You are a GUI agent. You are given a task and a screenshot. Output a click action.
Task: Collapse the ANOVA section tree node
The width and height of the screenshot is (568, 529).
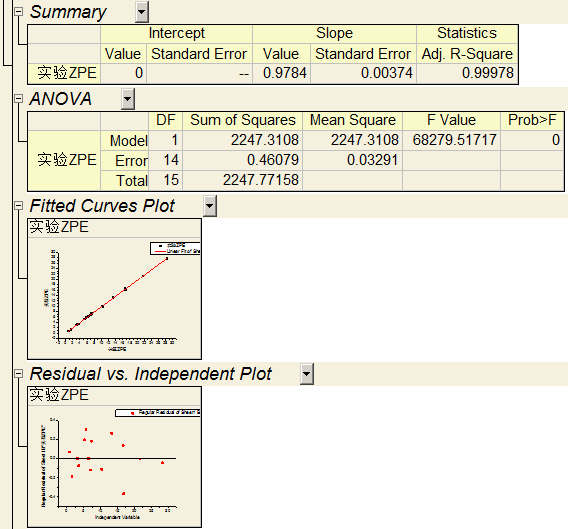[18, 99]
